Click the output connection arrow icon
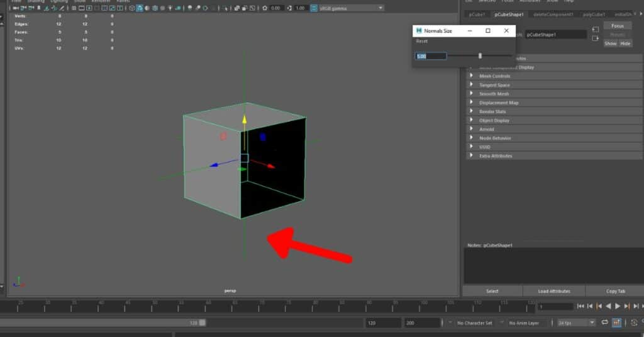Screen dimensions: 644x337 point(595,38)
